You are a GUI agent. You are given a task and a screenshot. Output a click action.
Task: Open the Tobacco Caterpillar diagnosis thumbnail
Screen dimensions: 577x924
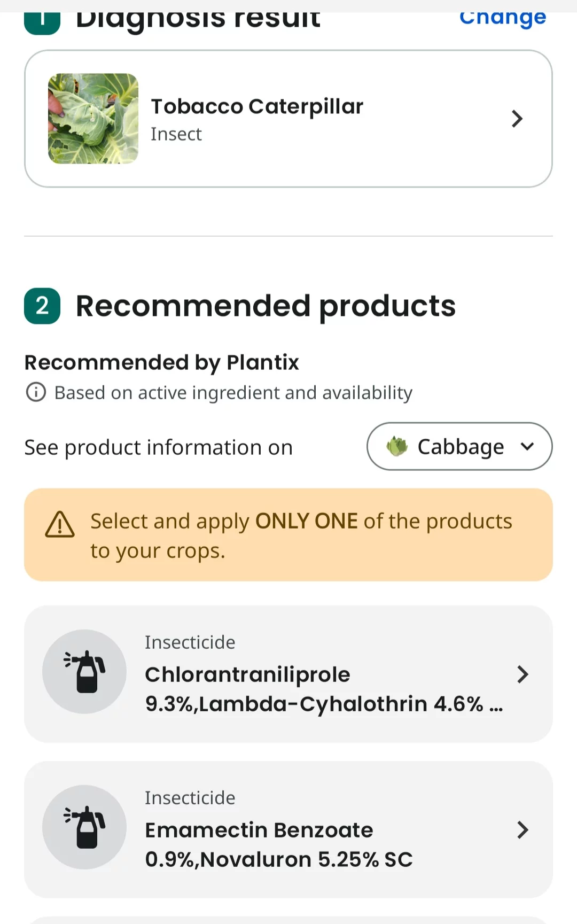[93, 119]
